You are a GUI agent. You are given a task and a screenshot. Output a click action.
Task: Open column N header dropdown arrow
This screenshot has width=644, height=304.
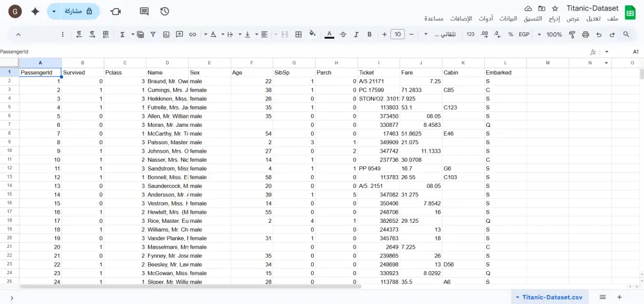606,63
